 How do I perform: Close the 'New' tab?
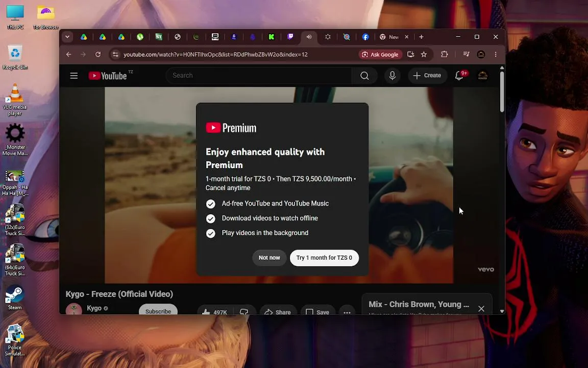click(x=406, y=37)
